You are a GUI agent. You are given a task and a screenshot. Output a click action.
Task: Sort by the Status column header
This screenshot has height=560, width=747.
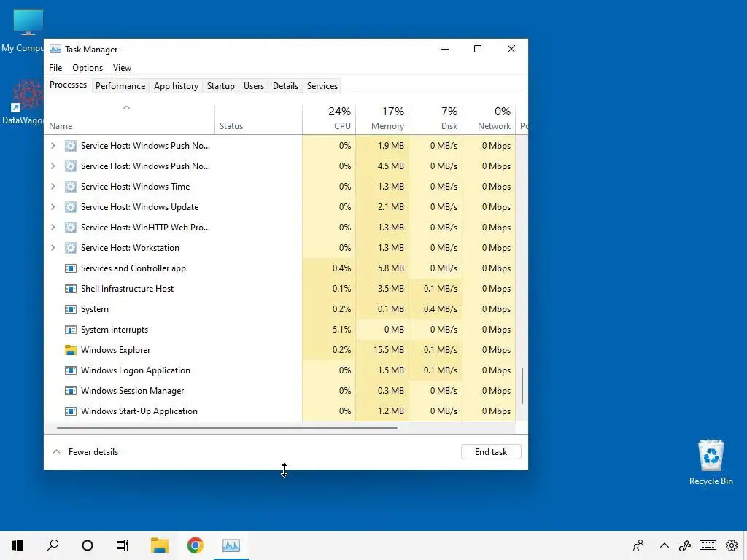tap(258, 119)
